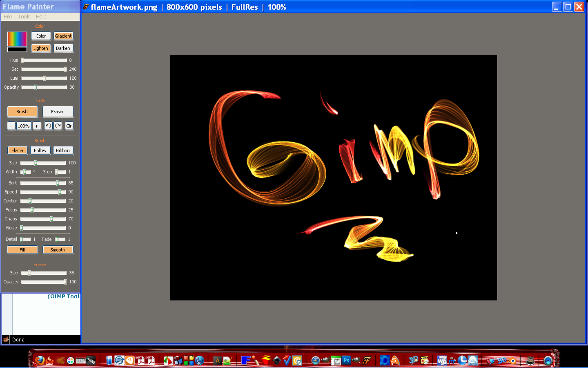588x368 pixels.
Task: Click the 100% zoom field
Action: [24, 126]
